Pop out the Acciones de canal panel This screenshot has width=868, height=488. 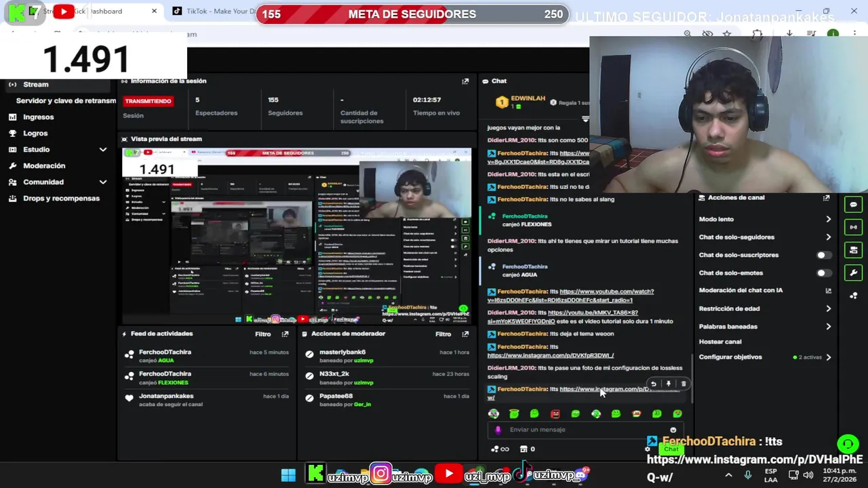[826, 198]
